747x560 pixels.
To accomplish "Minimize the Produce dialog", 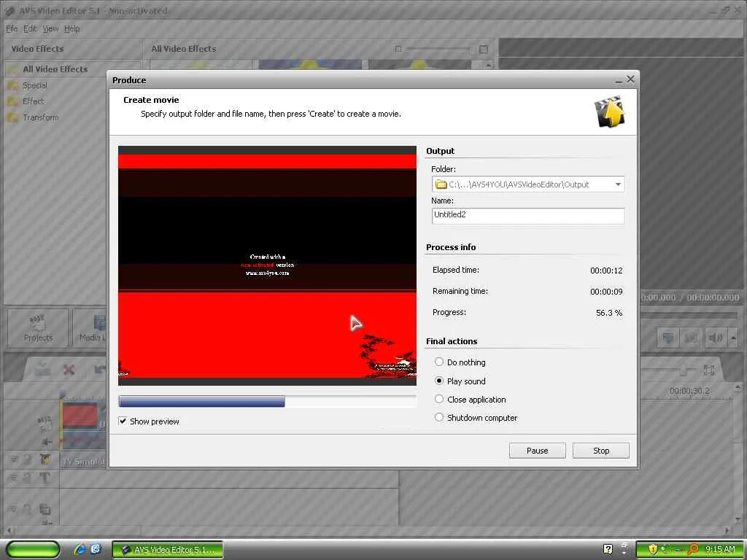I will (619, 80).
